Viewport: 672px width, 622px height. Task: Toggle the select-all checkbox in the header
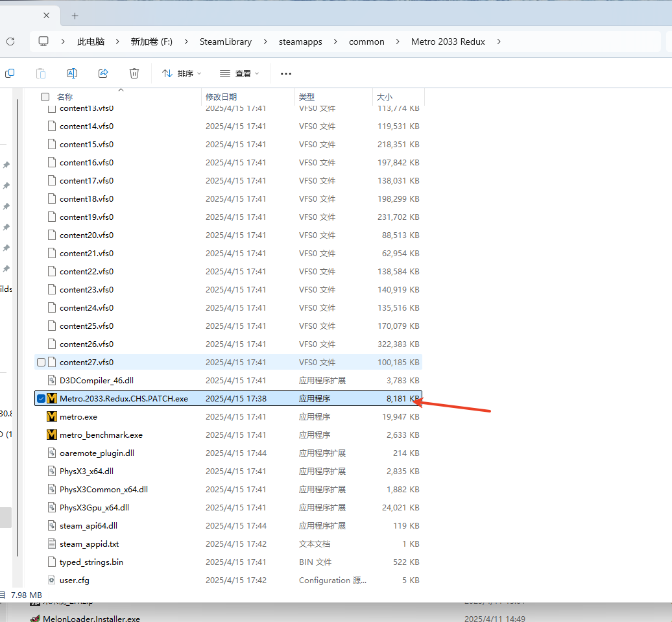pos(45,97)
